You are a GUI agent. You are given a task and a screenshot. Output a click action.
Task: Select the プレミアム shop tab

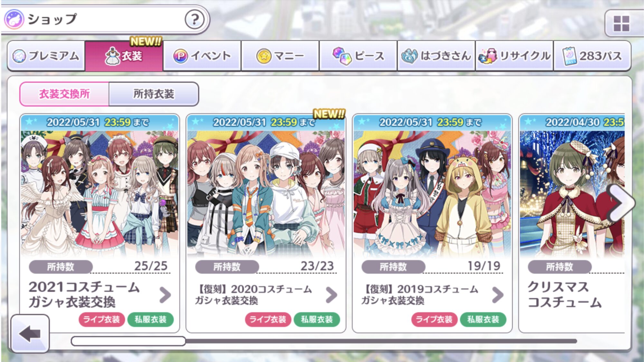tap(46, 56)
